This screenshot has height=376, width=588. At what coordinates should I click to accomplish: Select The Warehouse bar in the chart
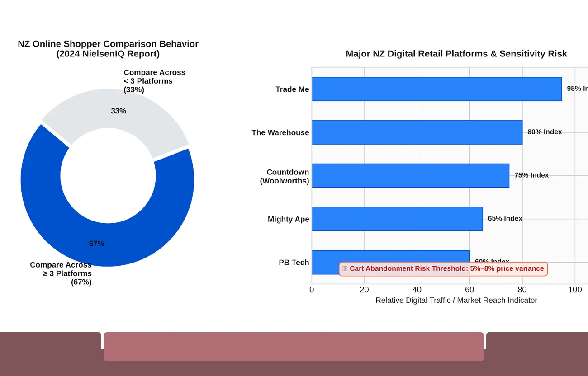coord(417,132)
